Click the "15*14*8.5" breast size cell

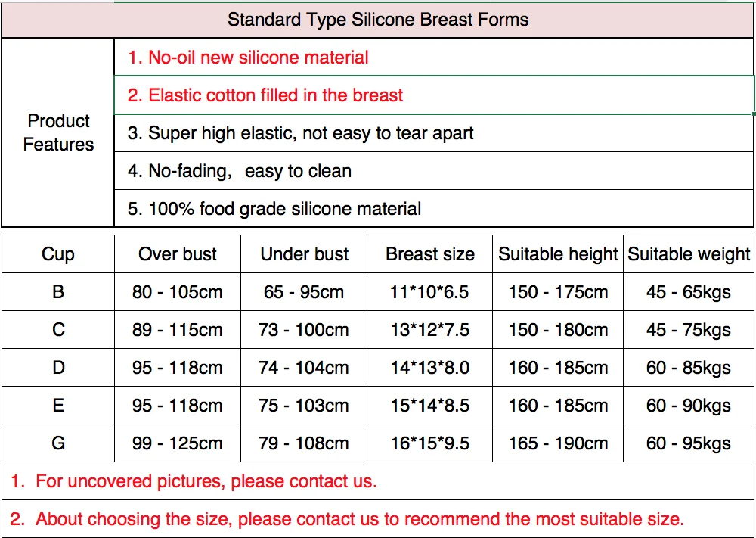tap(430, 406)
